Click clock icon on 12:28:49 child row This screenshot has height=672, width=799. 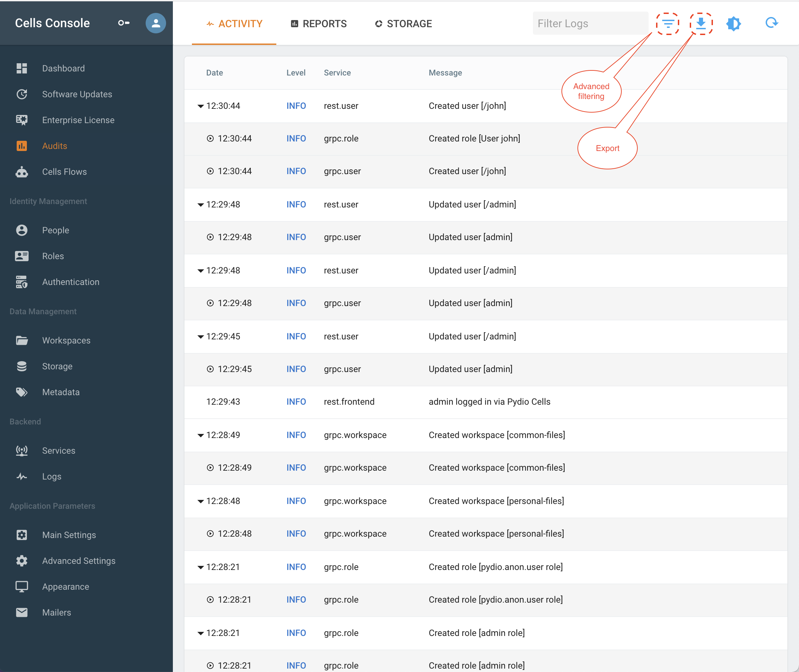pos(210,467)
